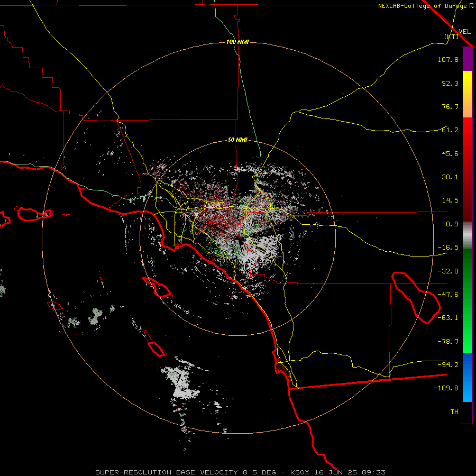Click the gray near-zero segment of the color bar
Image resolution: width=476 pixels, height=476 pixels.
click(467, 235)
